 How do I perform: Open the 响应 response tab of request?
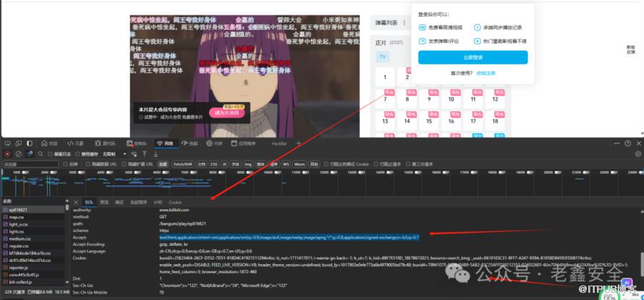point(119,202)
